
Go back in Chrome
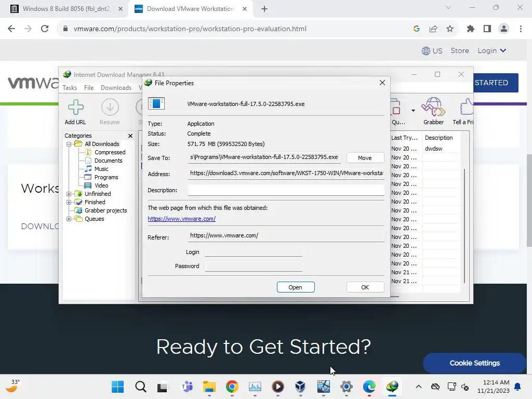(11, 29)
